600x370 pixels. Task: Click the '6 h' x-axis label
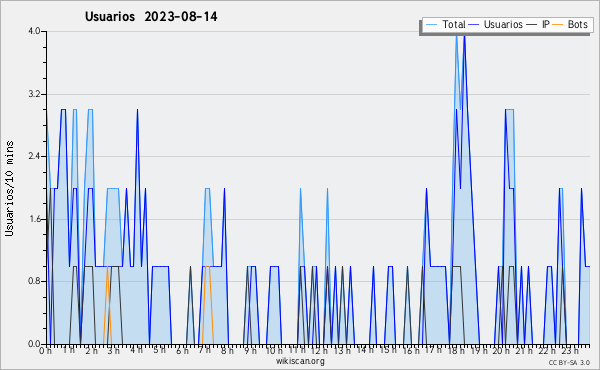click(x=182, y=351)
